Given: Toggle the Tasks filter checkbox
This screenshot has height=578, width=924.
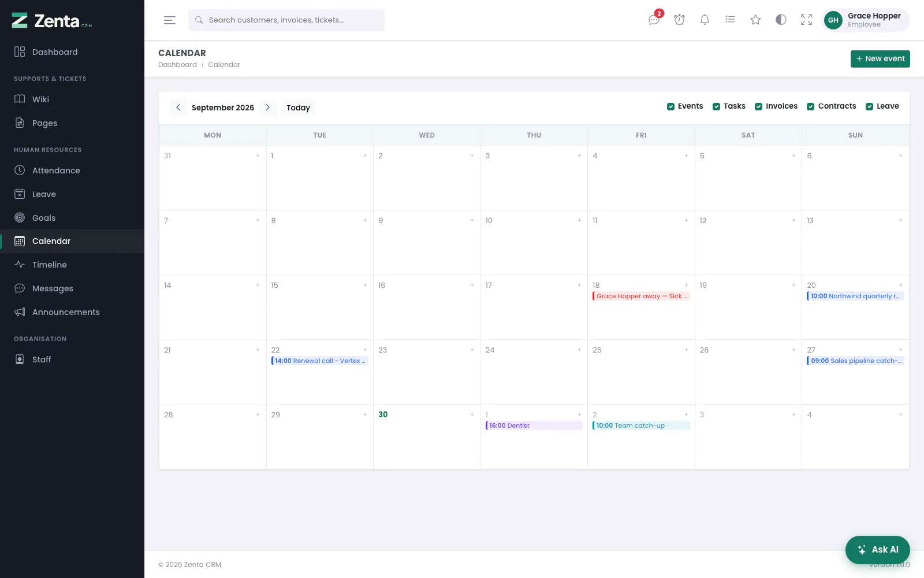Looking at the screenshot, I should point(716,106).
